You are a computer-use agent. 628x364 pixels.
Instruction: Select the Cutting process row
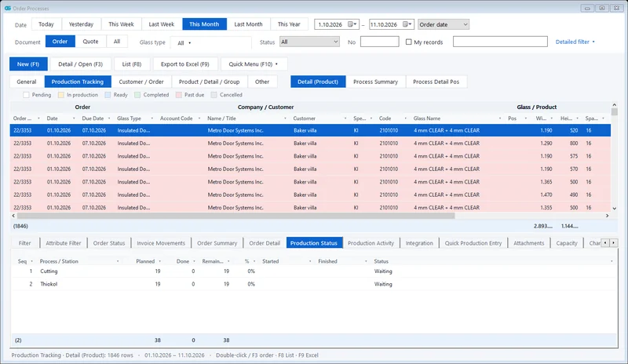click(313, 271)
